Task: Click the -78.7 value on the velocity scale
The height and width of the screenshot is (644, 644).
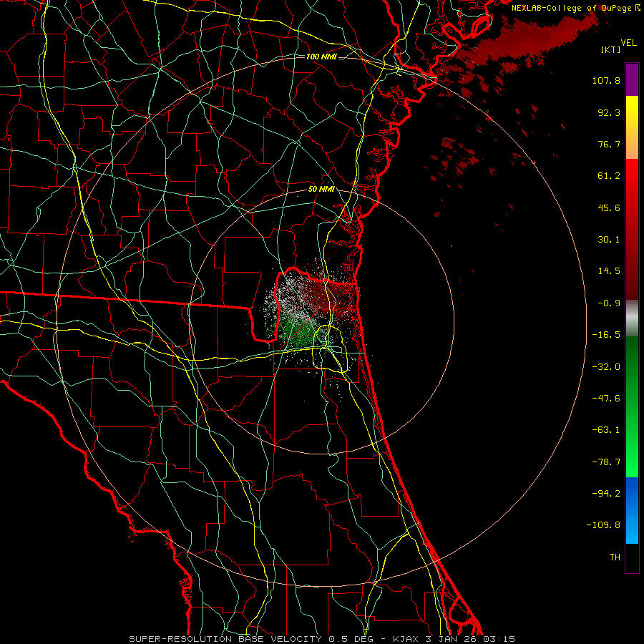Action: point(606,462)
